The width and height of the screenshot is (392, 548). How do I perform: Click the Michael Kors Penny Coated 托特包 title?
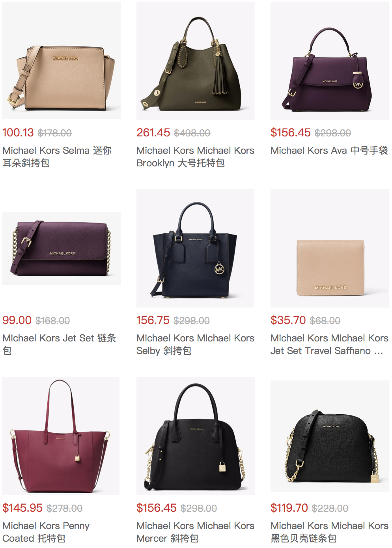point(46,532)
